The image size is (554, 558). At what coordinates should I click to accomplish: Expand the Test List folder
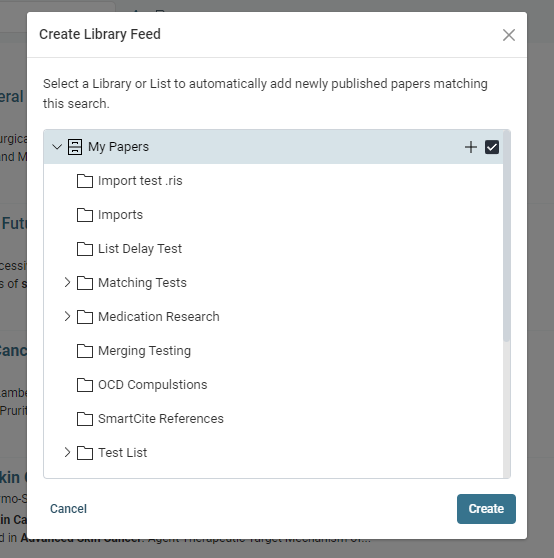tap(67, 453)
